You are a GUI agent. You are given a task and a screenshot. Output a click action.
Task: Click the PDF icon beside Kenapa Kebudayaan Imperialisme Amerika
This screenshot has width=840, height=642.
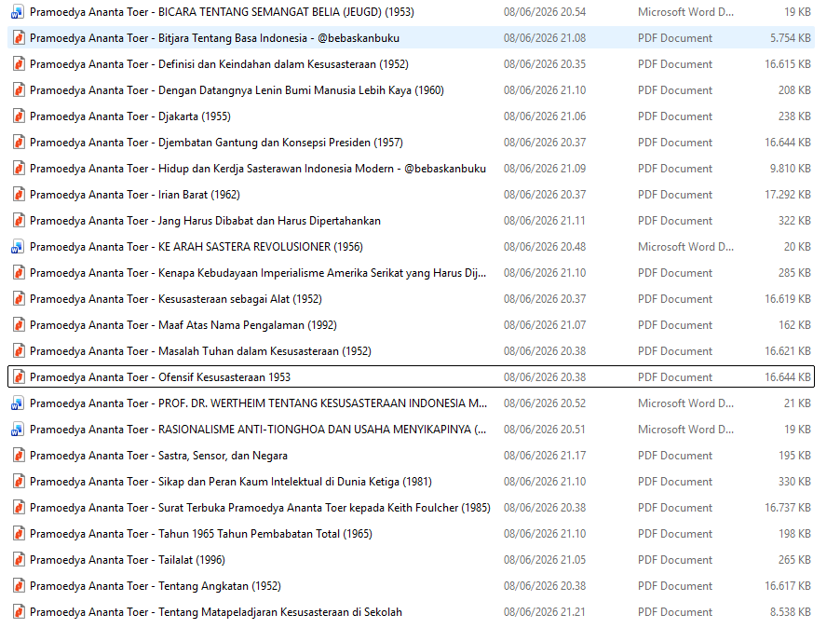click(19, 273)
